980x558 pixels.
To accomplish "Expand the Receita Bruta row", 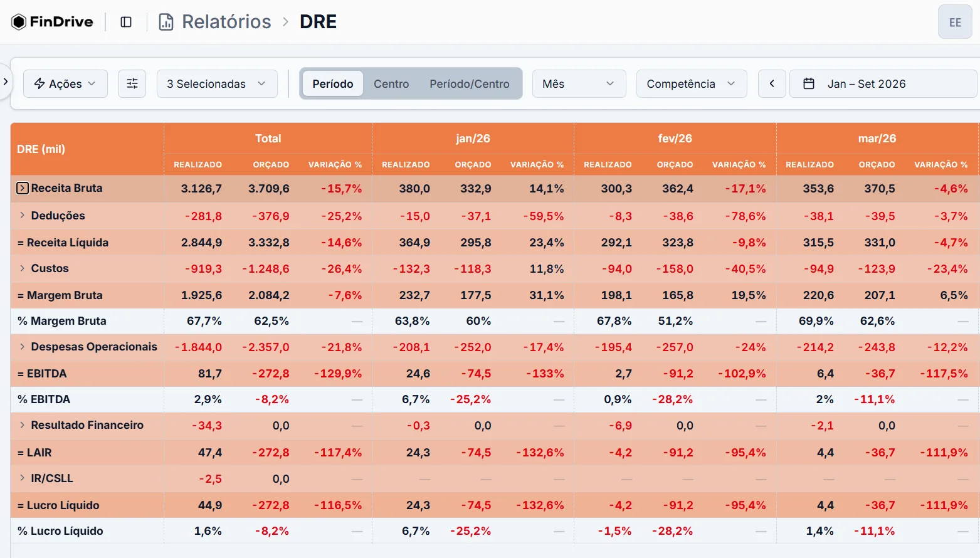I will [x=23, y=188].
